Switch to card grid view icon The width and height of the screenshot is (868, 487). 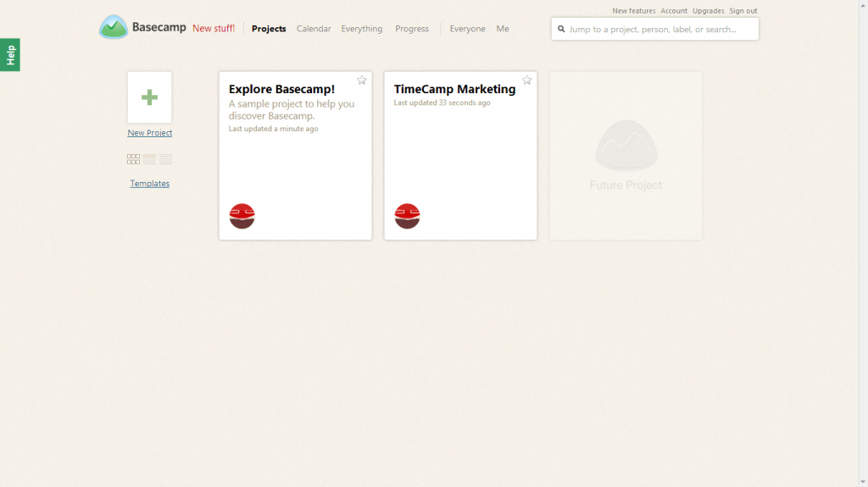coord(133,159)
